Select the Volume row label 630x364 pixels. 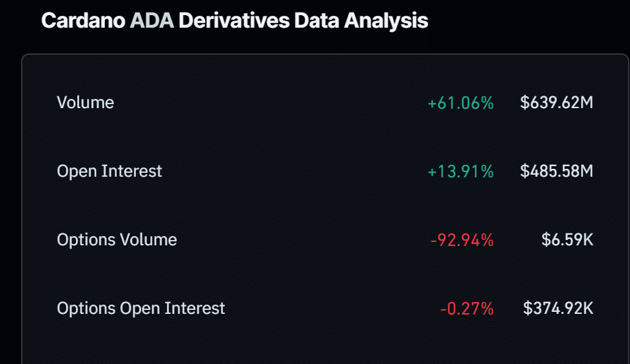point(85,102)
